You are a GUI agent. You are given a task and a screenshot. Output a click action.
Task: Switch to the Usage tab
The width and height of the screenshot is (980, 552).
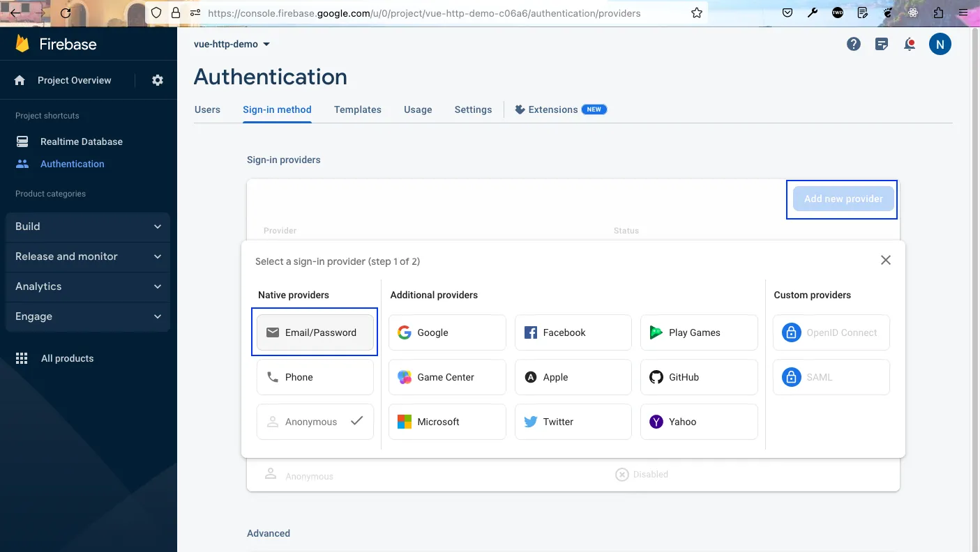[418, 109]
